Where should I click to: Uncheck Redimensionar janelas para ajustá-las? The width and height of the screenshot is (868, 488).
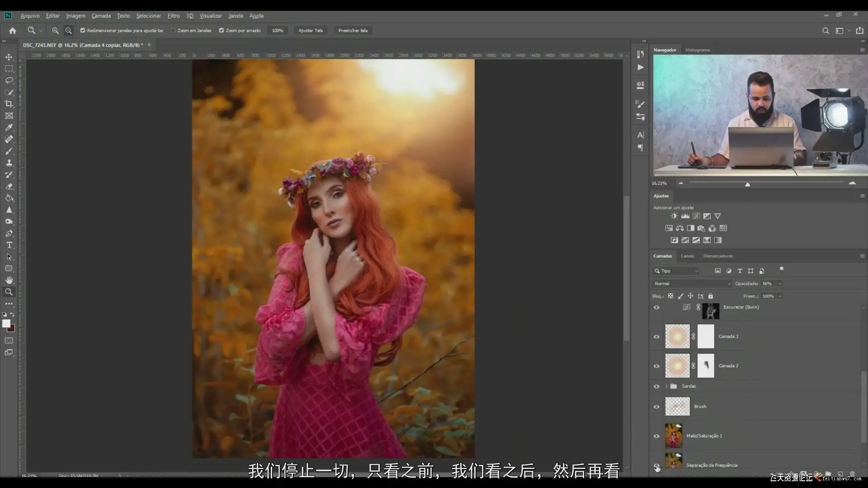pyautogui.click(x=83, y=31)
